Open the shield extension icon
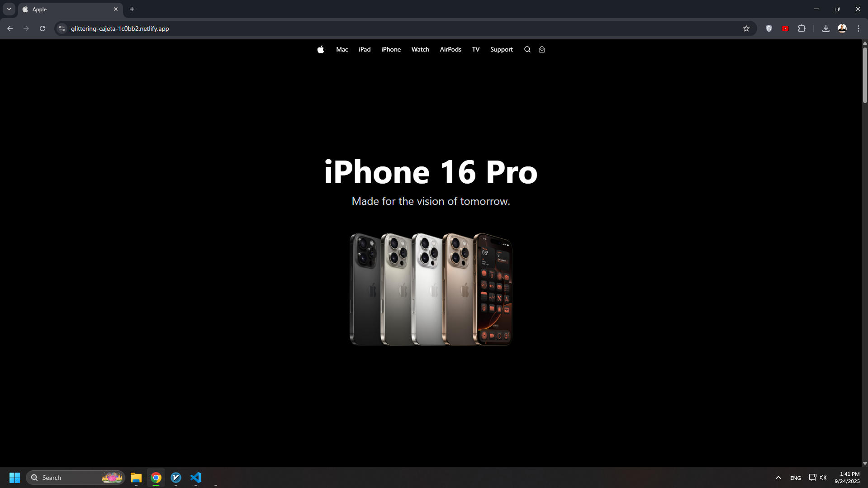 769,28
